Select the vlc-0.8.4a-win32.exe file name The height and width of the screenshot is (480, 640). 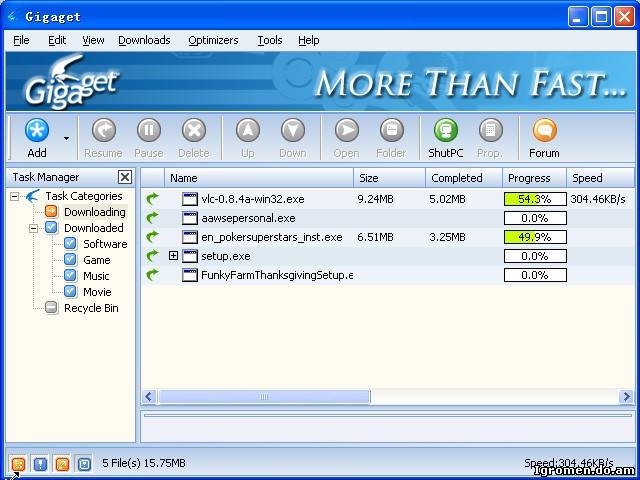point(253,199)
